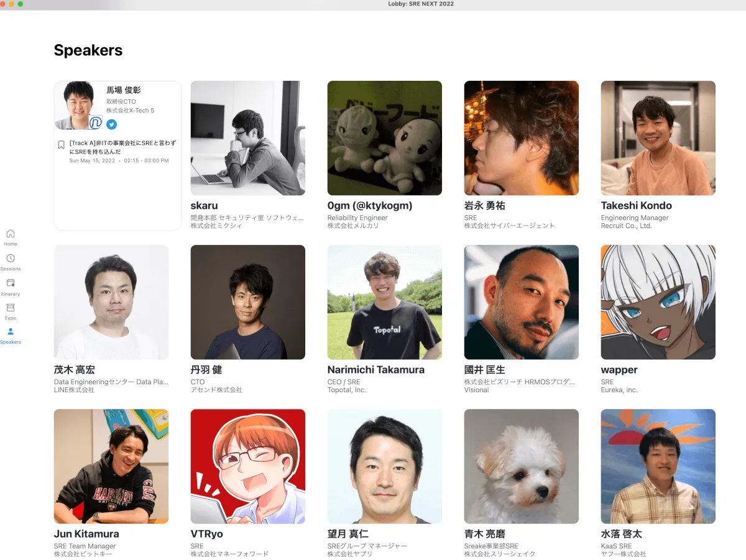Click the text Reliability Engineer
This screenshot has height=560, width=746.
pyautogui.click(x=357, y=218)
